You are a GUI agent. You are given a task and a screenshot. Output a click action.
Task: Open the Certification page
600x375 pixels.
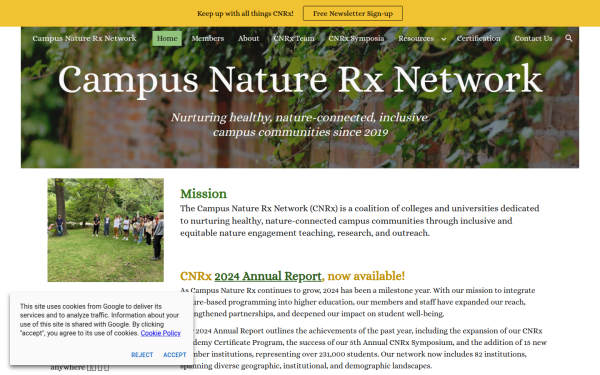(478, 38)
